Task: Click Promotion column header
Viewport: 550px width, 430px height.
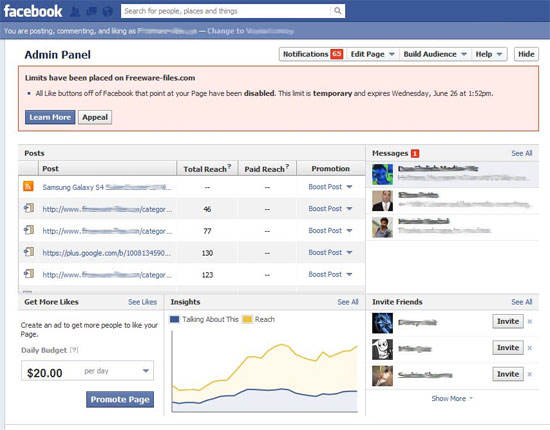Action: (330, 169)
